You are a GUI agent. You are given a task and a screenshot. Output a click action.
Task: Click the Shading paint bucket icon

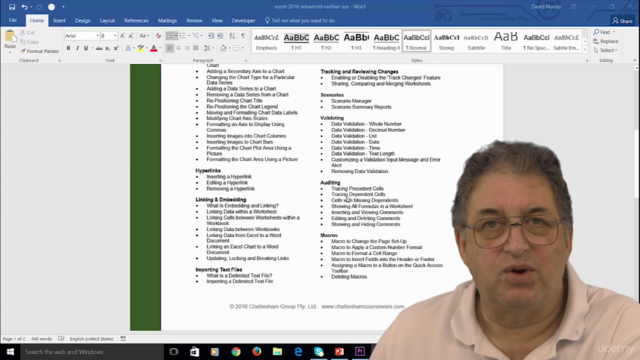point(223,48)
